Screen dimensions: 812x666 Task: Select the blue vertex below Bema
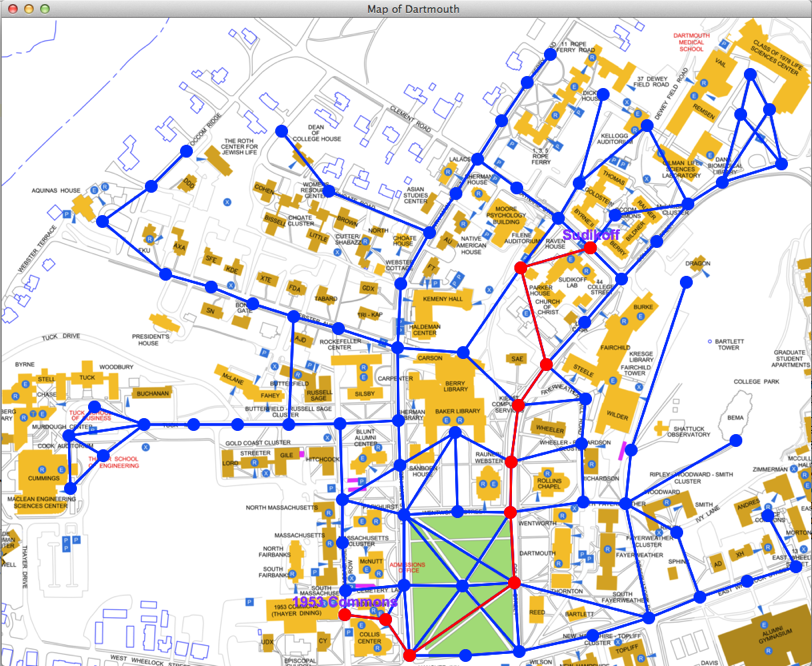(735, 441)
